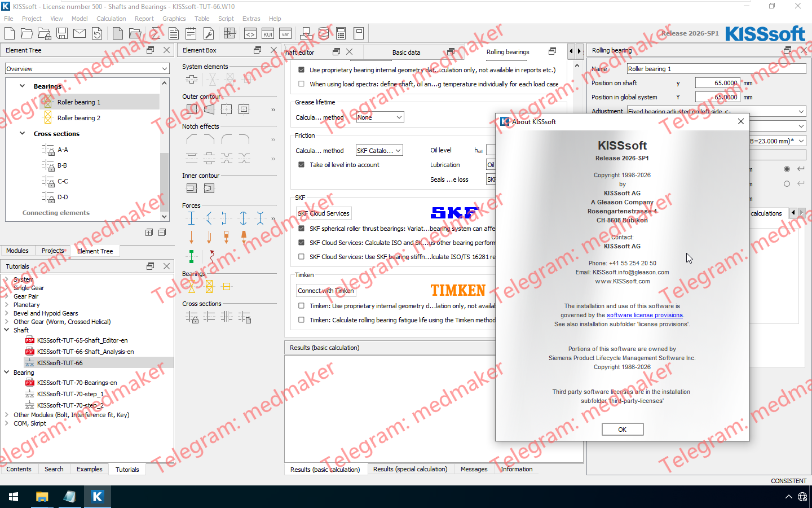Enable 'SKF Cloud Services: Use SKF bearing stiffness'
The height and width of the screenshot is (508, 812).
click(x=301, y=257)
